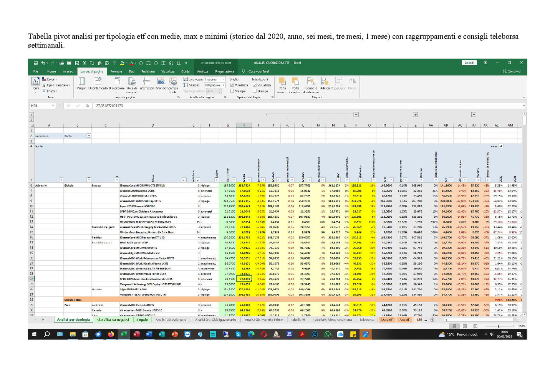Select highlighted cell 27,5319 in row 24

click(x=245, y=279)
